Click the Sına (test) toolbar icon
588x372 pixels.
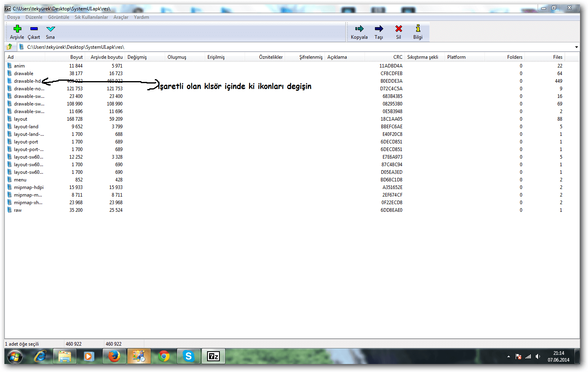click(50, 29)
